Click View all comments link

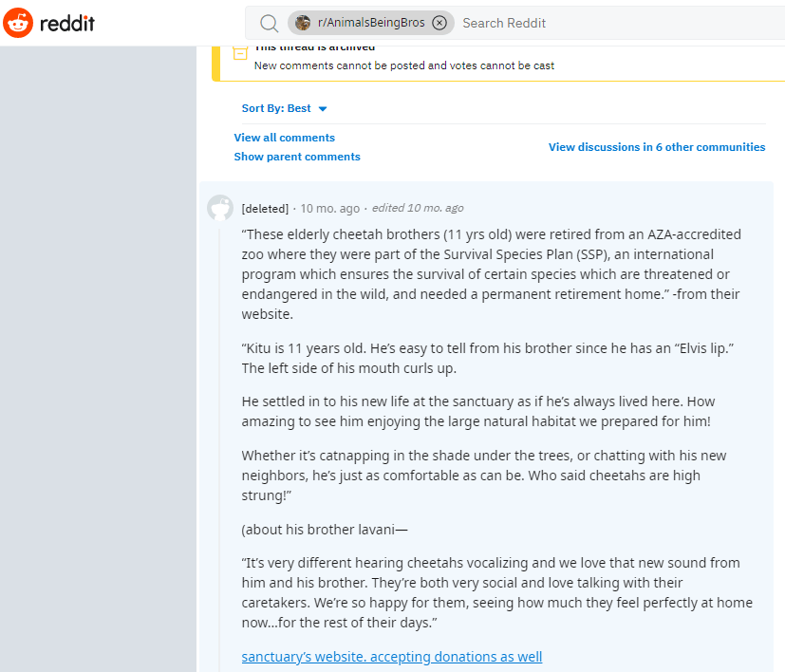coord(285,138)
